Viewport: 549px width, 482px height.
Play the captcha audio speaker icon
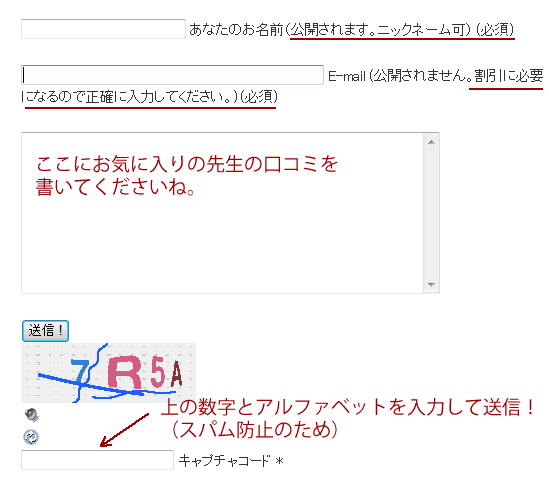tap(32, 415)
